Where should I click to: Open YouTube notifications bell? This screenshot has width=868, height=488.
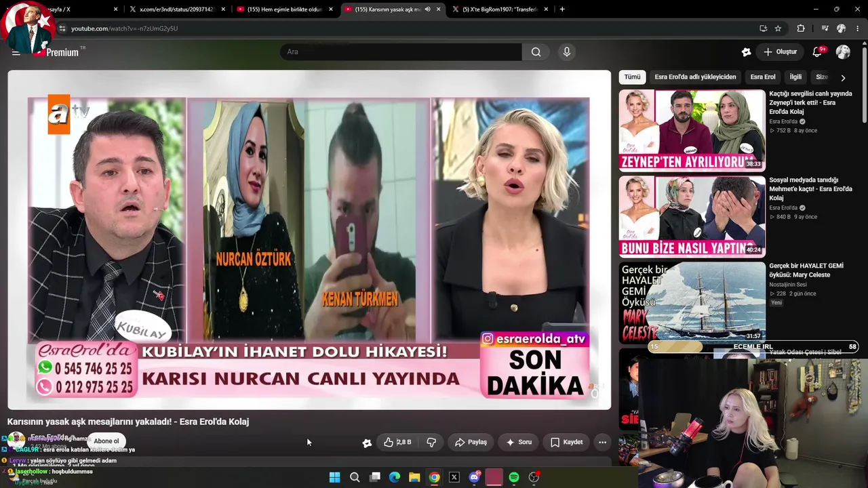pos(818,52)
